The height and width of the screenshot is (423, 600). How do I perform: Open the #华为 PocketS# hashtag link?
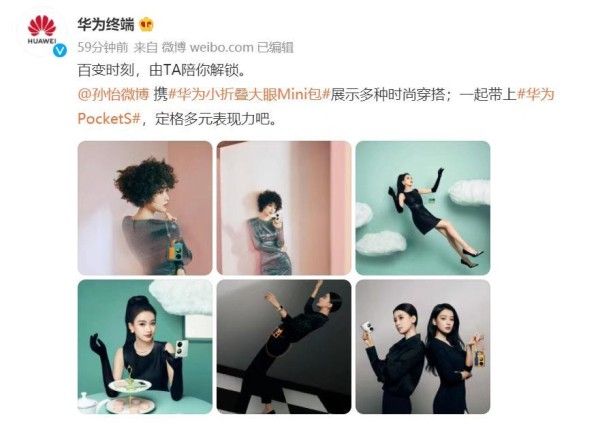pyautogui.click(x=316, y=106)
